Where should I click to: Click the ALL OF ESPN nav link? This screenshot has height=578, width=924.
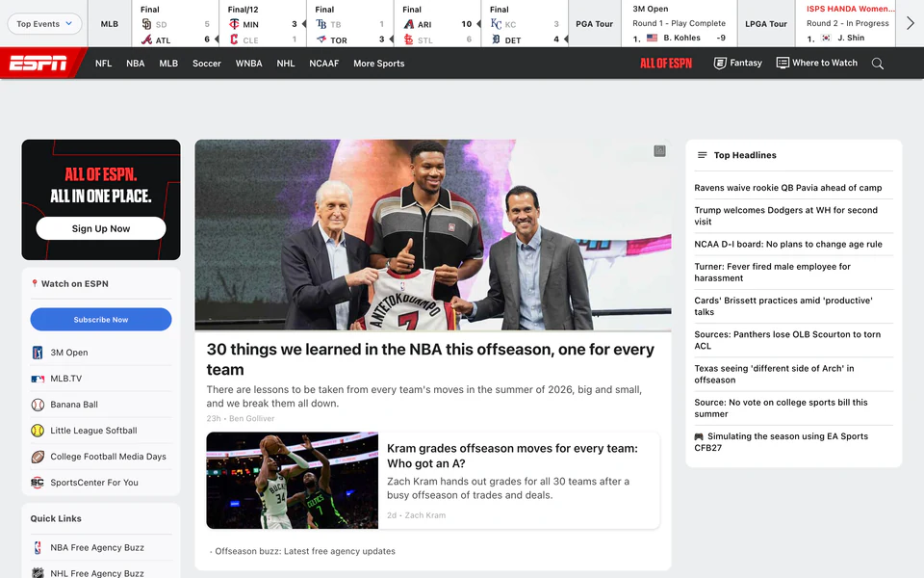point(666,64)
